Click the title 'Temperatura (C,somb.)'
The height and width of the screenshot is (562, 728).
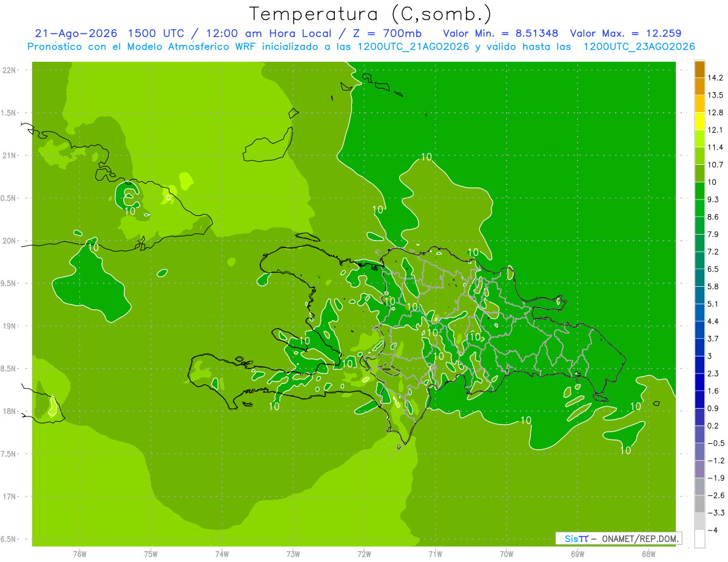pos(370,14)
